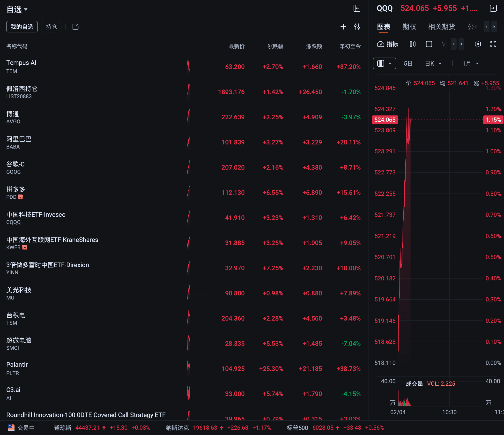Open the 自选 watchlist dropdown

[x=17, y=9]
